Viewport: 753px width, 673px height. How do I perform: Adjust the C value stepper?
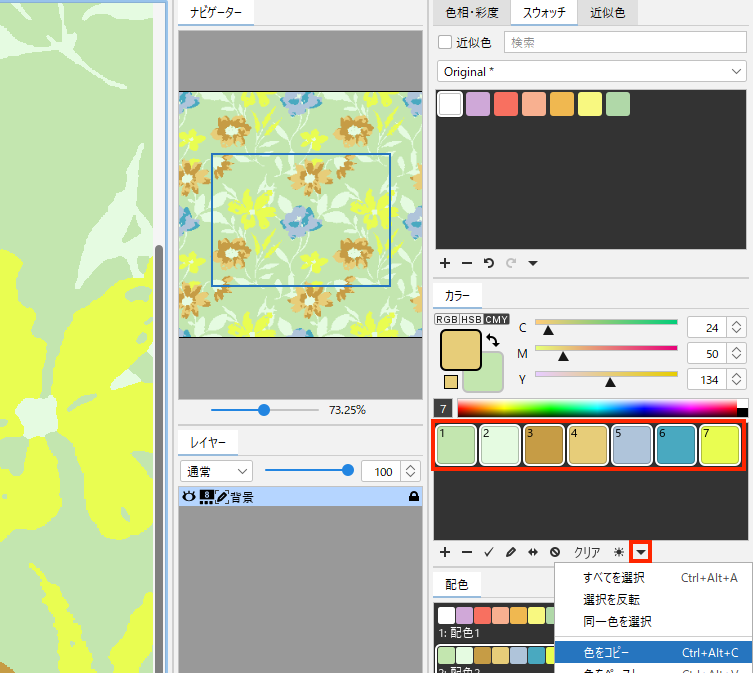click(x=737, y=328)
